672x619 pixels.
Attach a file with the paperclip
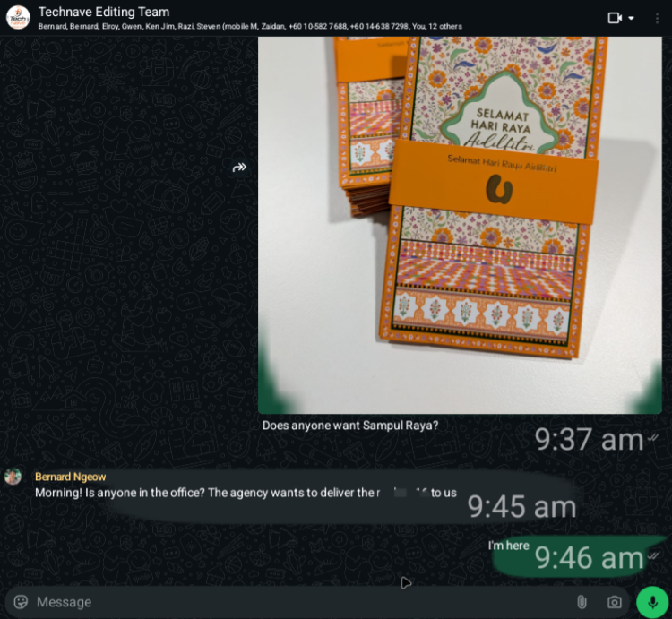click(x=582, y=602)
